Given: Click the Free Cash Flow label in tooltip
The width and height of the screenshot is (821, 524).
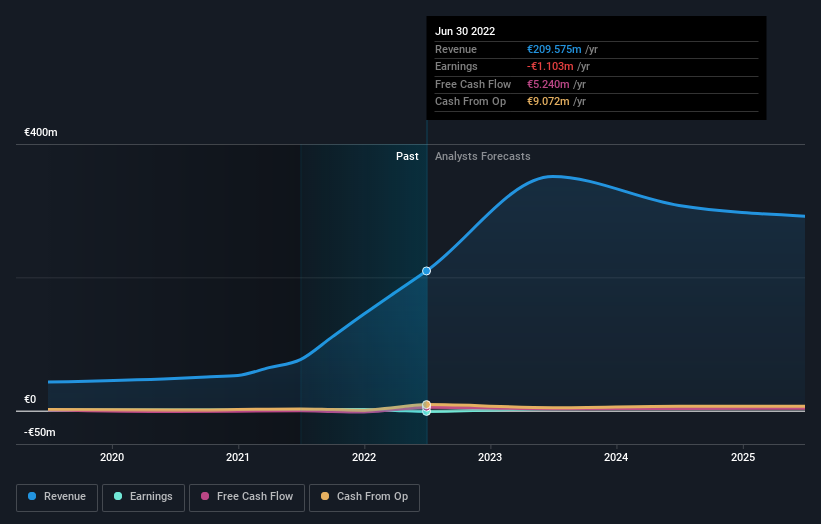Looking at the screenshot, I should point(473,84).
